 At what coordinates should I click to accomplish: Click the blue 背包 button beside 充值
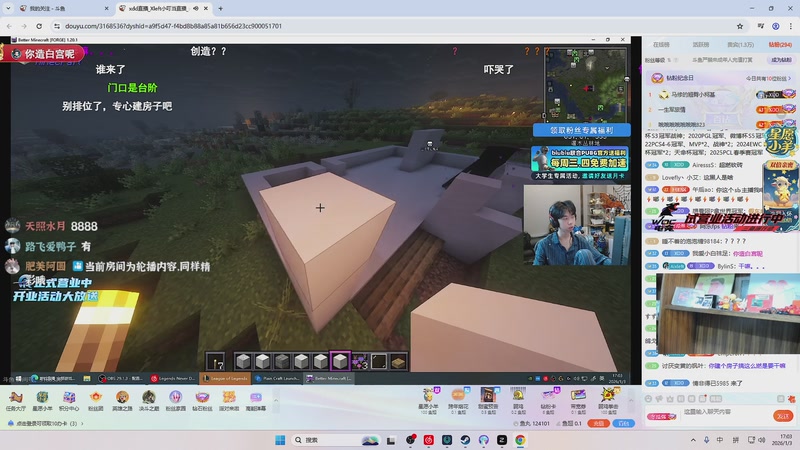coord(623,423)
